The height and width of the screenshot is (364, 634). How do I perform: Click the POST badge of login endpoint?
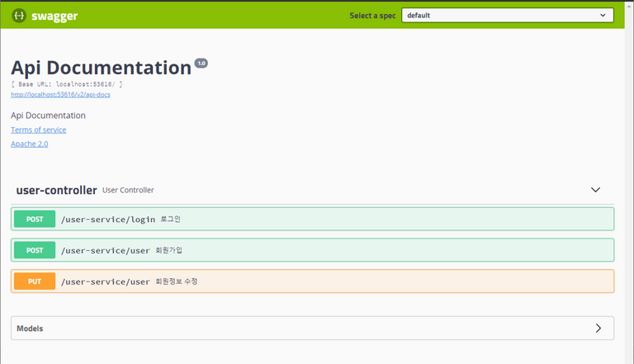(35, 219)
